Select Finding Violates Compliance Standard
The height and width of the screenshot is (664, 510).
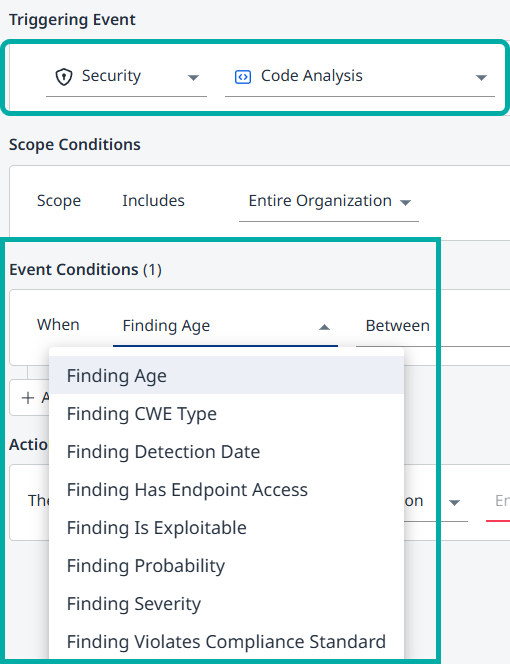click(227, 642)
